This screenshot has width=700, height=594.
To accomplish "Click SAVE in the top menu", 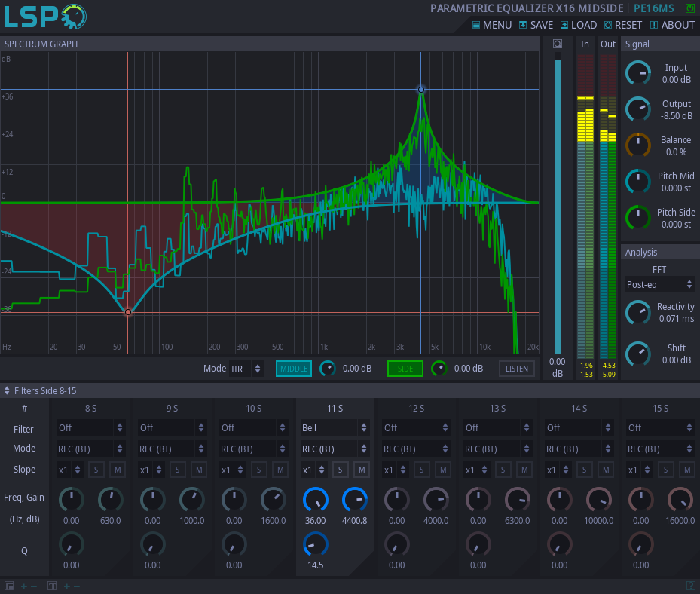I will click(536, 25).
